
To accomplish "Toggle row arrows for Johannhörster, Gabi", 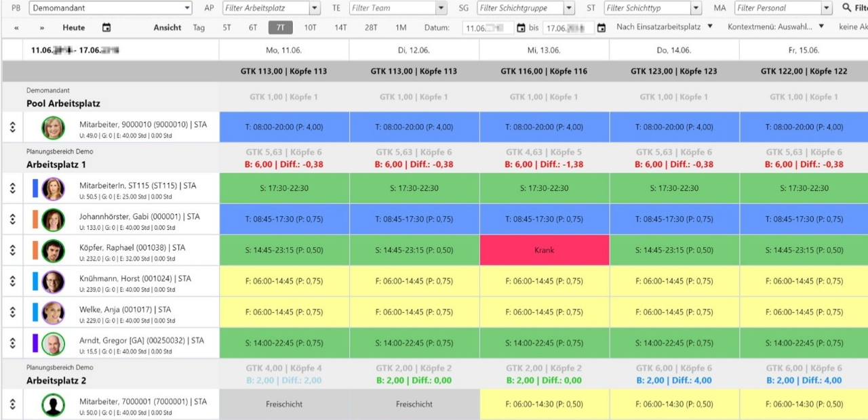I will pyautogui.click(x=12, y=219).
